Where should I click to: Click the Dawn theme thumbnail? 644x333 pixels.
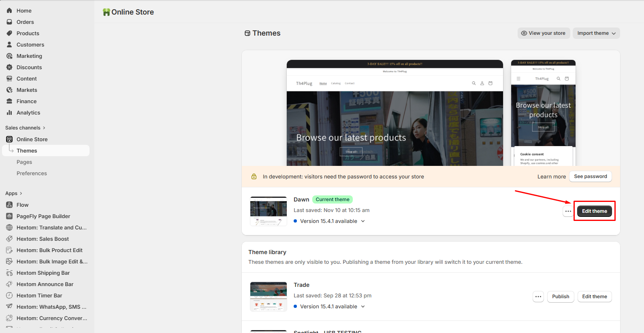point(269,211)
